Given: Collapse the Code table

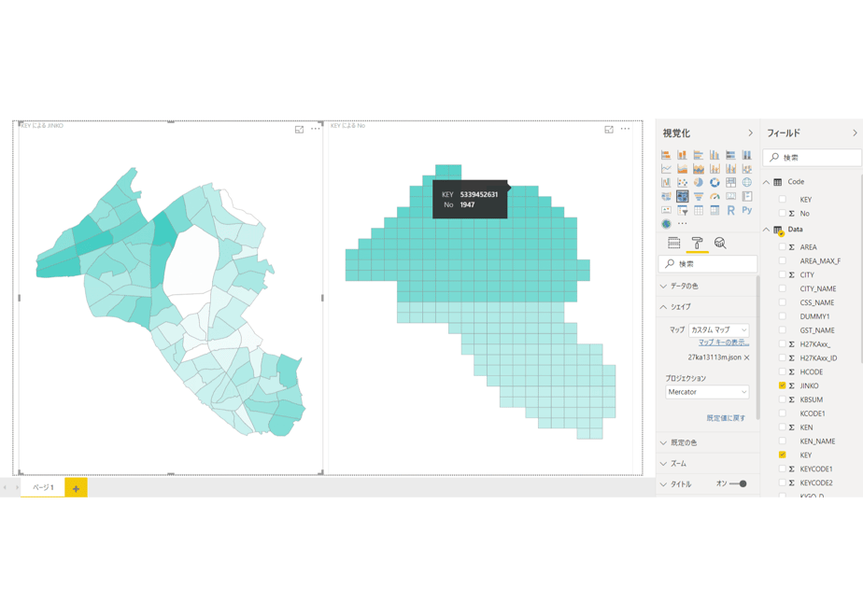Looking at the screenshot, I should click(766, 182).
